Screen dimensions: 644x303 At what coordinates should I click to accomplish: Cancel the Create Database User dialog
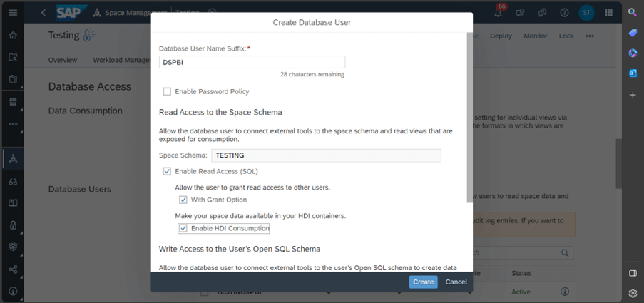[x=456, y=282]
